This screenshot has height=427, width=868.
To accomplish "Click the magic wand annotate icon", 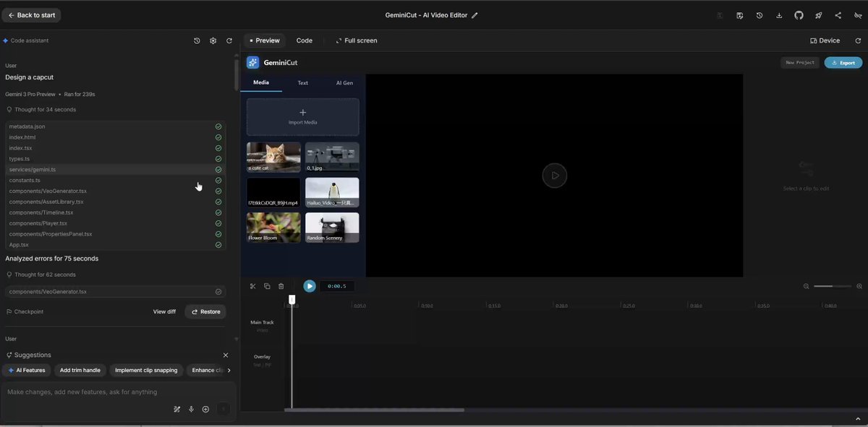I will (177, 410).
